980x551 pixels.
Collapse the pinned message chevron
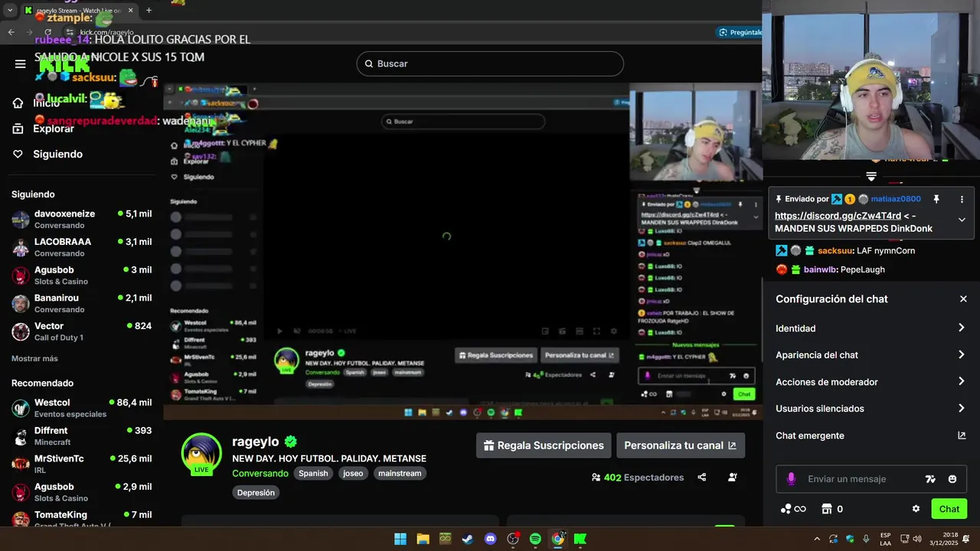(x=962, y=220)
